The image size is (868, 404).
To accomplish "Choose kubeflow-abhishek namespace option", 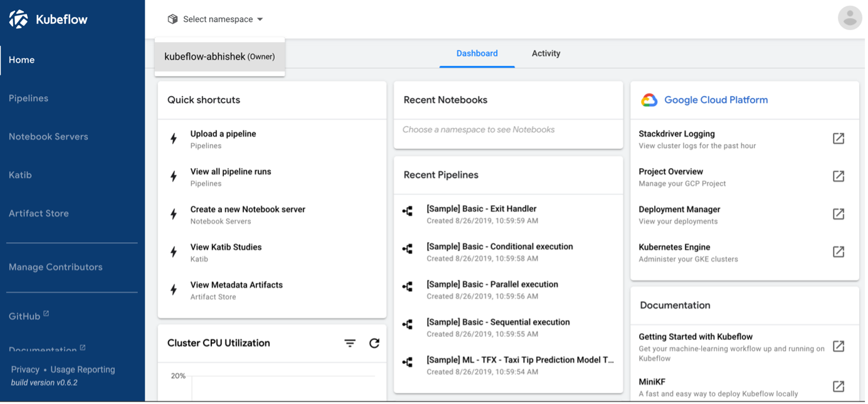I will [220, 56].
